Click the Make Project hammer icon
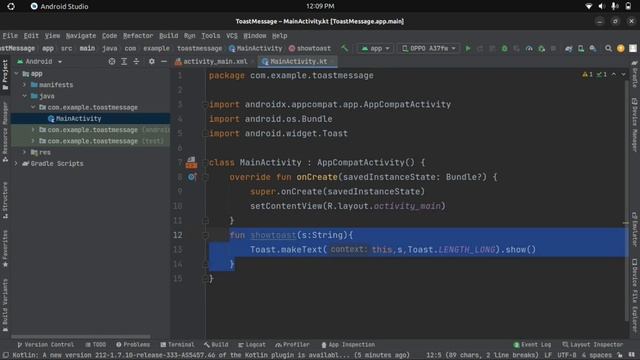The image size is (640, 360). pyautogui.click(x=345, y=49)
